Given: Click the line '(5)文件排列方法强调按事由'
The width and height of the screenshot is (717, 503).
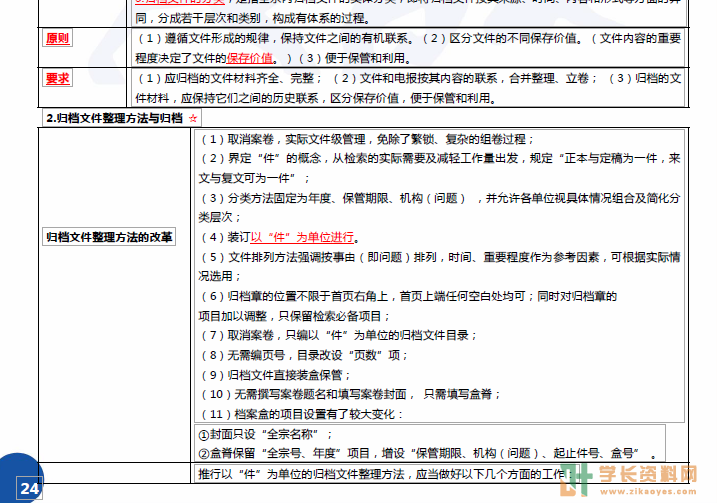Looking at the screenshot, I should 440,257.
